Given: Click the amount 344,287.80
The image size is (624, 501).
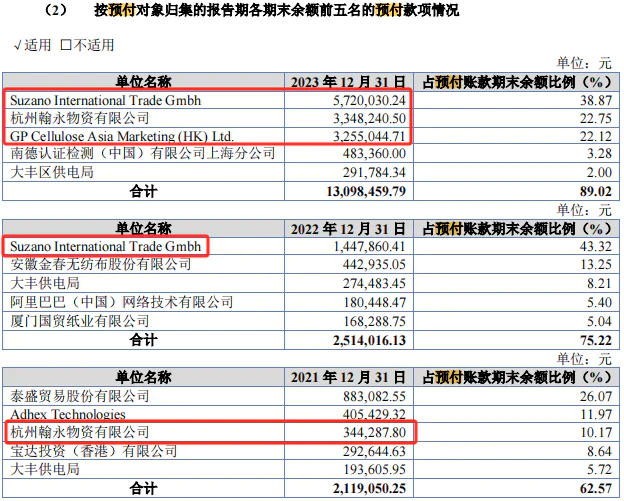Looking at the screenshot, I should coord(374,432).
